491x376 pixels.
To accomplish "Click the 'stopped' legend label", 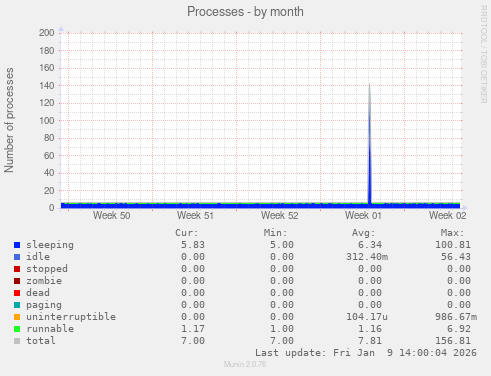I will 47,269.
